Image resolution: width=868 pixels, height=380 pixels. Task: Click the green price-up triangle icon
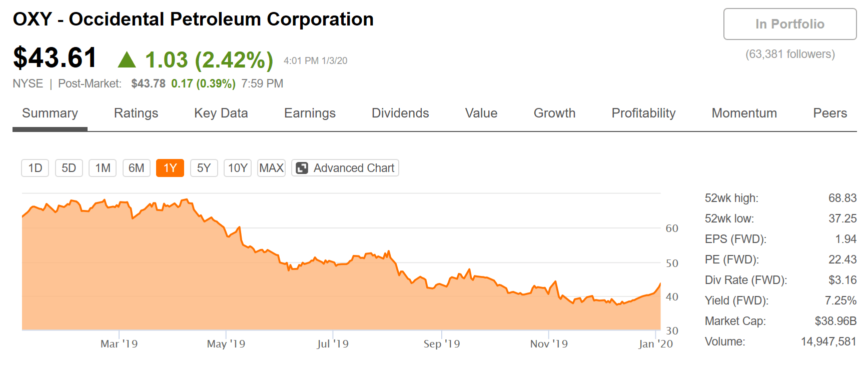127,59
